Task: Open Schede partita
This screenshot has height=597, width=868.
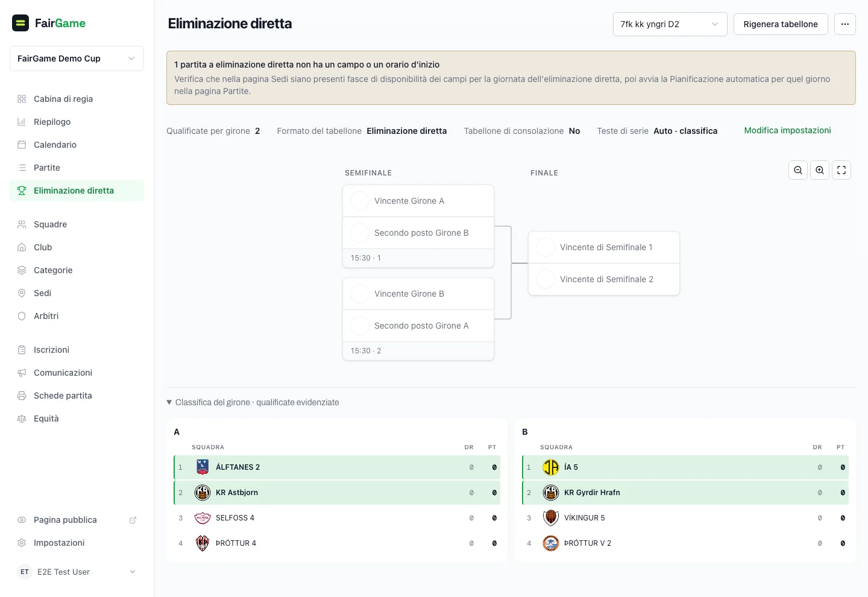Action: (x=77, y=396)
